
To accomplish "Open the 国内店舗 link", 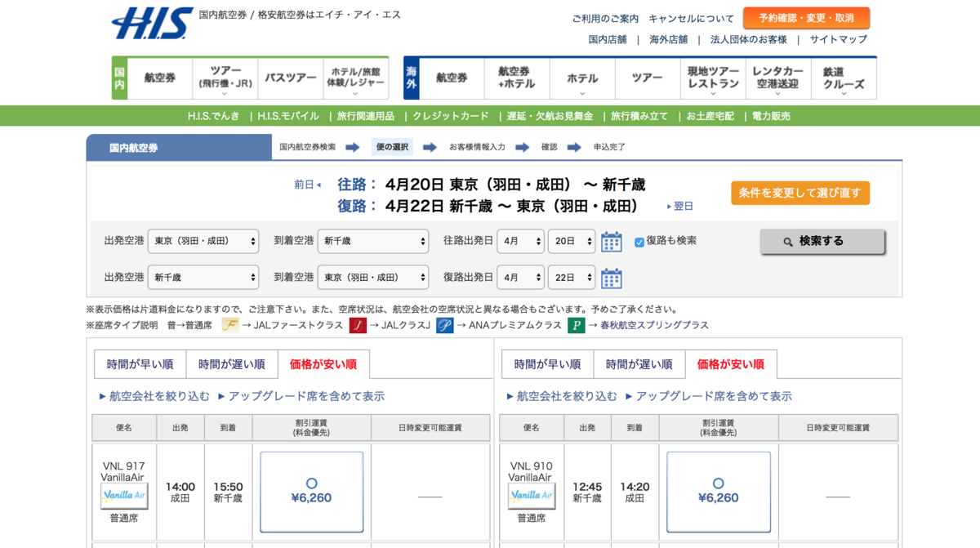I will pyautogui.click(x=608, y=39).
